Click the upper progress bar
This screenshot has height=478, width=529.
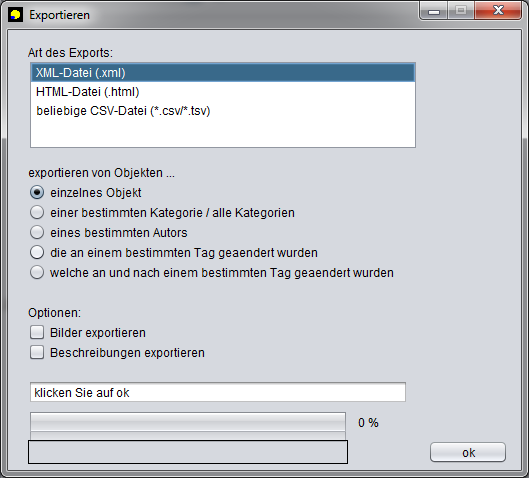click(x=188, y=421)
